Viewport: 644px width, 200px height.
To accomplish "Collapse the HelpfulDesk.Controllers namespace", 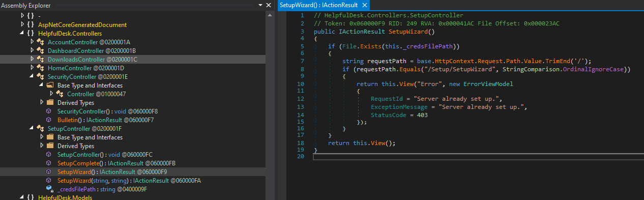I will (x=22, y=33).
